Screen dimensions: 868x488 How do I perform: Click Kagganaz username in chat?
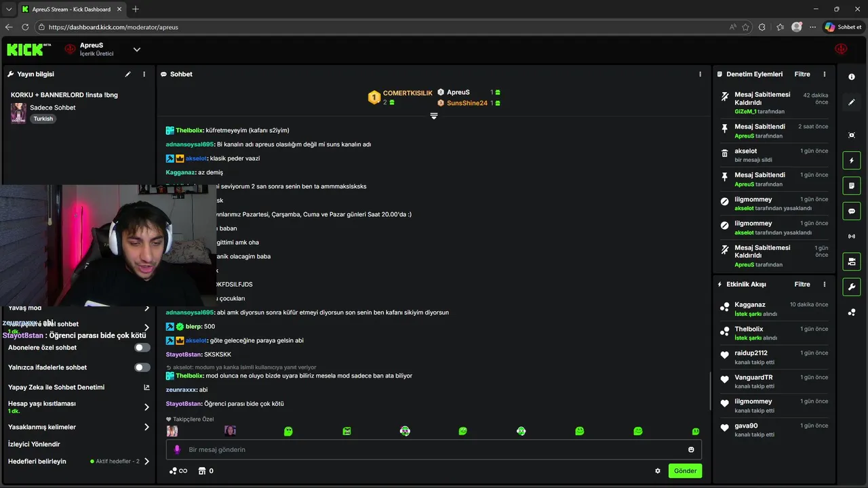pos(180,172)
